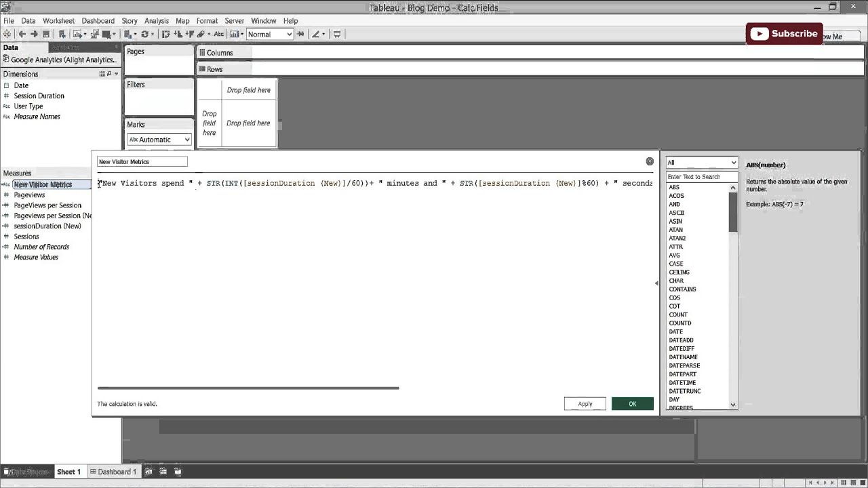Image resolution: width=868 pixels, height=488 pixels.
Task: Click the Refresh auto-update icon in toolbar
Action: pos(144,34)
